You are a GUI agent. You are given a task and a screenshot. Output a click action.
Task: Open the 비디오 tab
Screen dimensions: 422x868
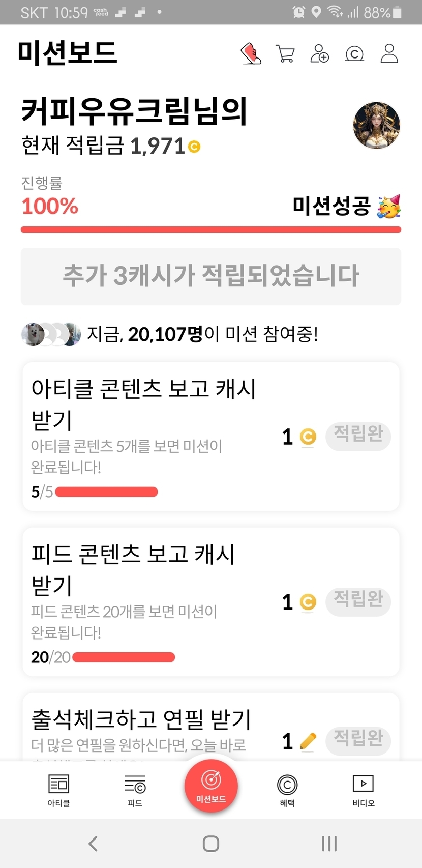(363, 790)
